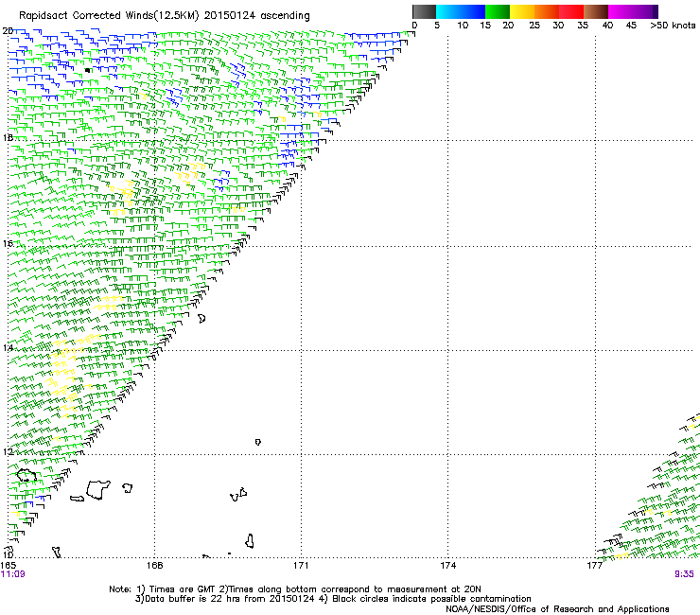Click the longitude label '174'
Viewport: 700px width, 615px height.
pyautogui.click(x=447, y=566)
